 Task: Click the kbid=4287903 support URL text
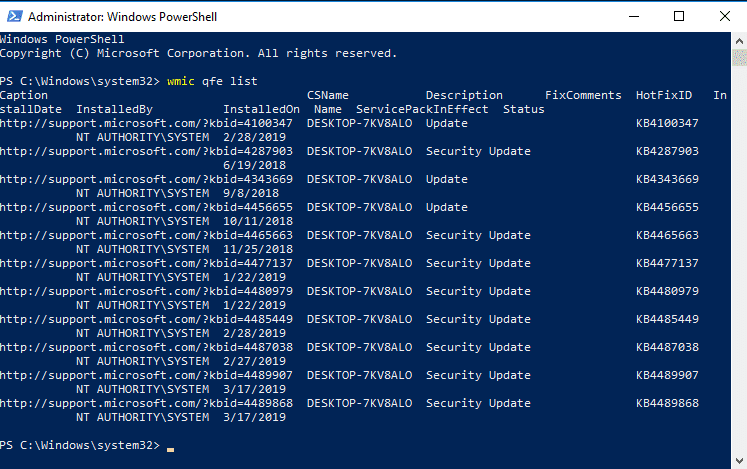[146, 152]
